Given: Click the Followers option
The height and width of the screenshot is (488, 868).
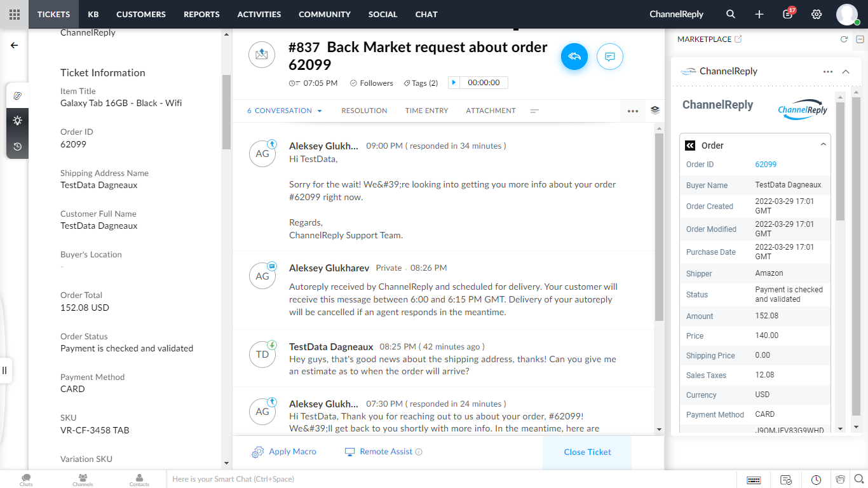Looking at the screenshot, I should (372, 83).
